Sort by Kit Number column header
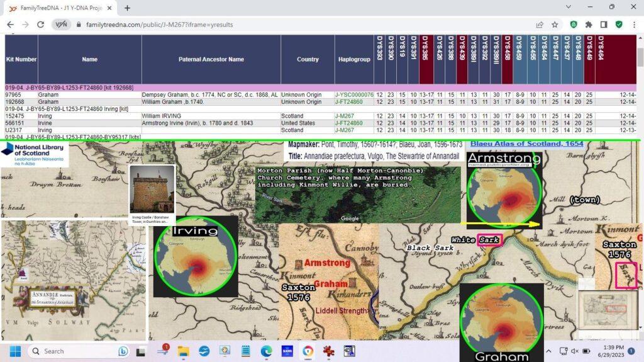This screenshot has width=644, height=362. click(x=21, y=59)
